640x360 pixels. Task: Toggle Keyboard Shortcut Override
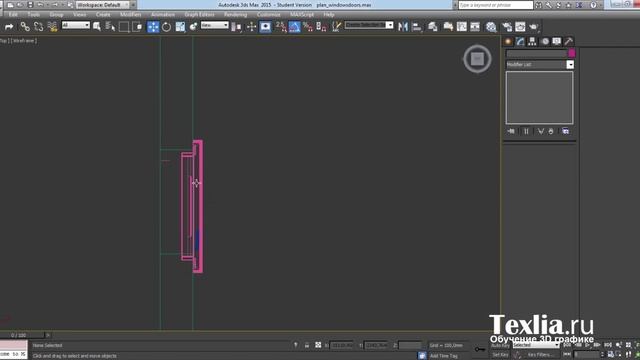(x=265, y=27)
